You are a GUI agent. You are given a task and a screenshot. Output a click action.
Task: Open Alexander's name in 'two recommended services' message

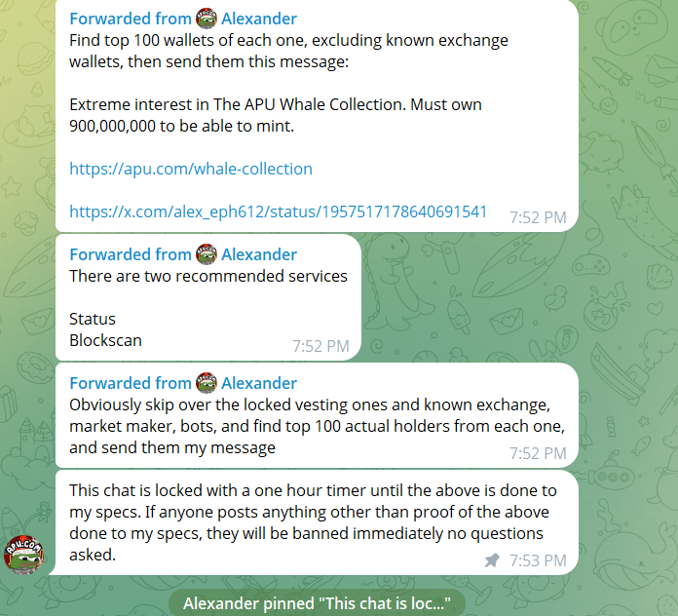(259, 254)
